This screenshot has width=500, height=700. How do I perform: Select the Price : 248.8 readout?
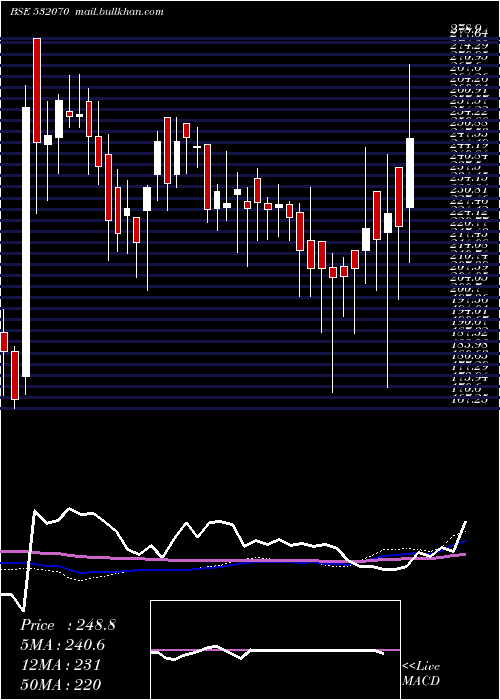(x=68, y=625)
